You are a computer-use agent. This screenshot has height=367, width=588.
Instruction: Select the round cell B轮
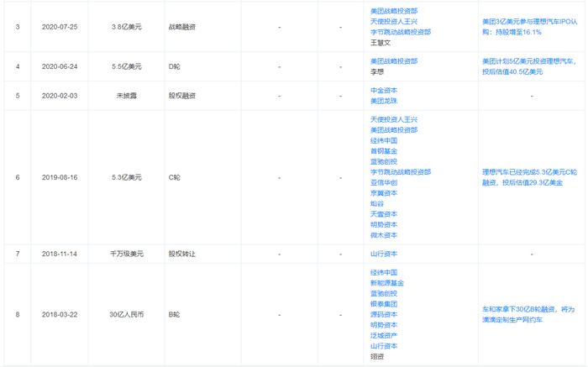pyautogui.click(x=174, y=315)
